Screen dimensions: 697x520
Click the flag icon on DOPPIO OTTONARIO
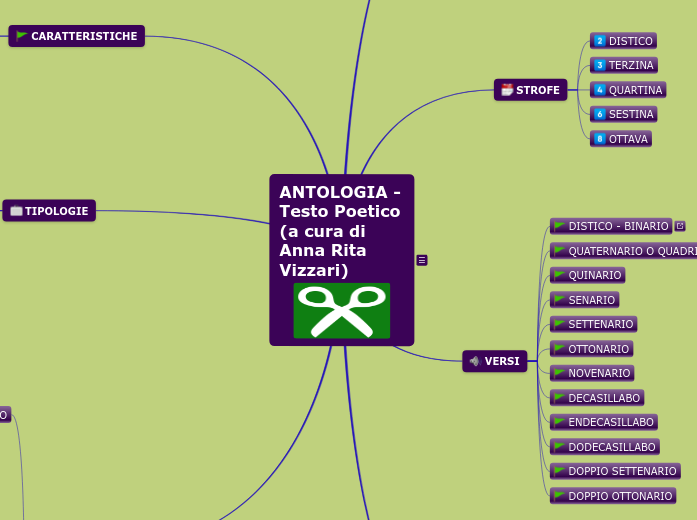560,496
